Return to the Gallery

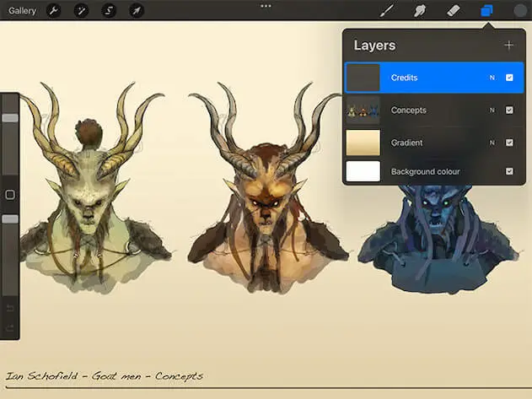[x=22, y=11]
